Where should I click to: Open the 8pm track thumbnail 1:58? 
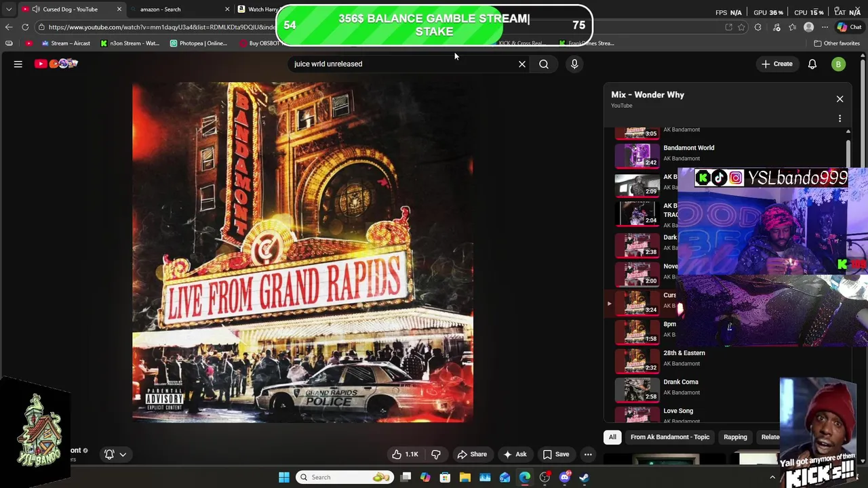tap(637, 332)
